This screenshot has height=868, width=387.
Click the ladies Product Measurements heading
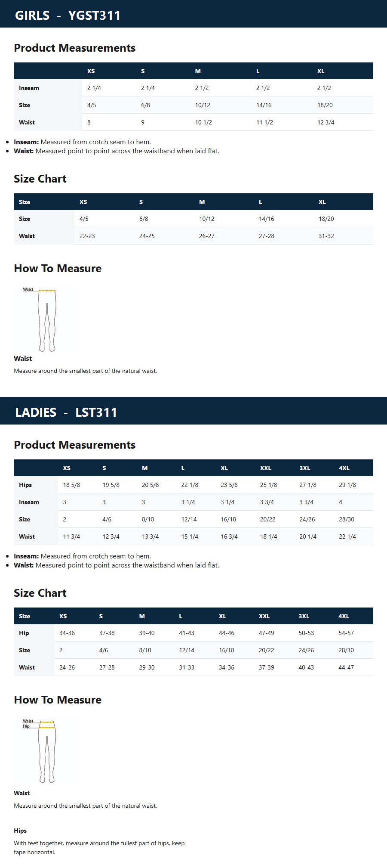pos(75,445)
